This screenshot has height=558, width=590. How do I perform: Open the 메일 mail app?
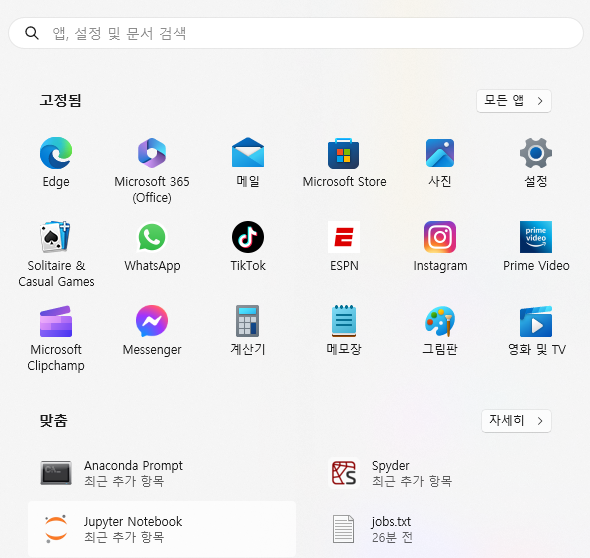[248, 152]
